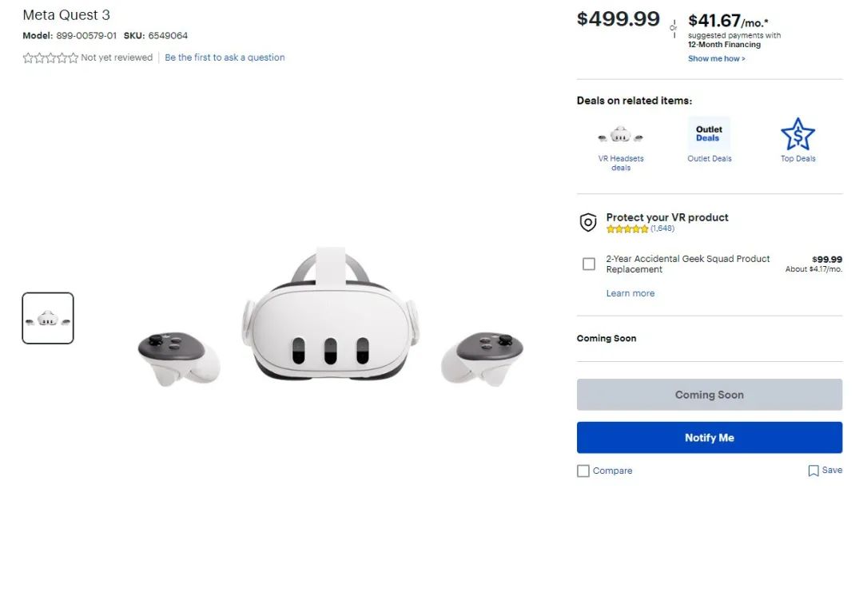Click Be the first to ask a question
863x616 pixels.
pyautogui.click(x=225, y=58)
